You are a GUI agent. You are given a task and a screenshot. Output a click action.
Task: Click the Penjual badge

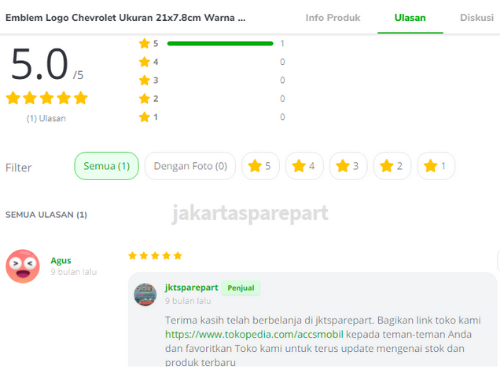coord(241,288)
